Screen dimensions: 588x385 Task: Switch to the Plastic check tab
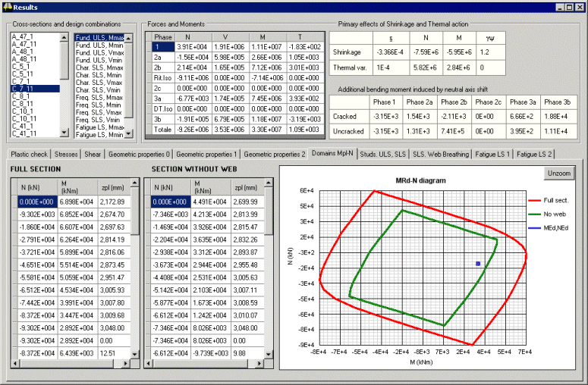tap(30, 154)
